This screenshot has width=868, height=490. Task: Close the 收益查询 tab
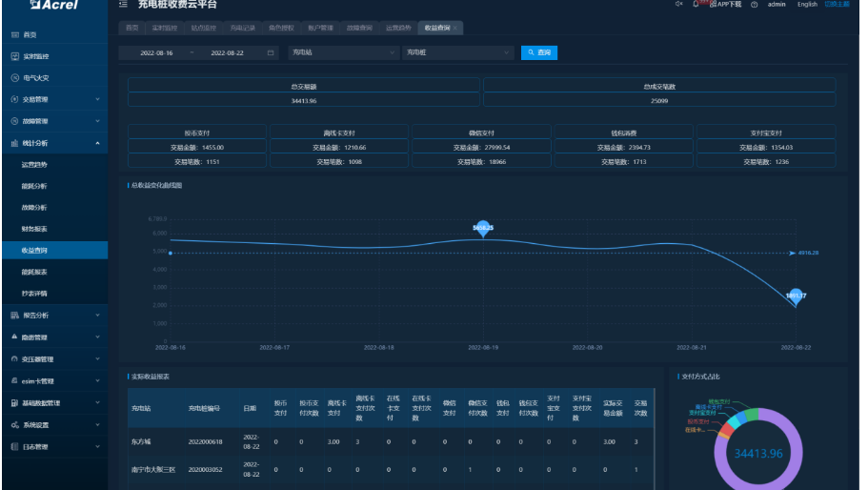pos(454,28)
